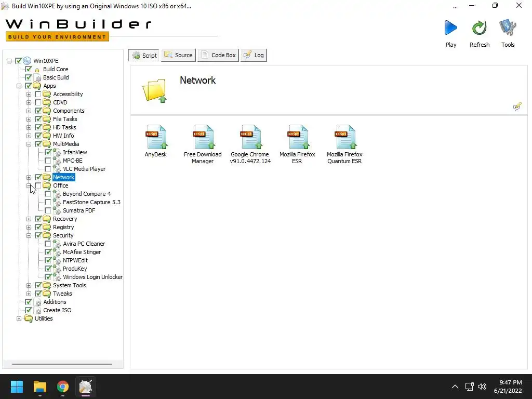Select FastStone Capture 5.3 entry
Image resolution: width=532 pixels, height=399 pixels.
pos(91,202)
